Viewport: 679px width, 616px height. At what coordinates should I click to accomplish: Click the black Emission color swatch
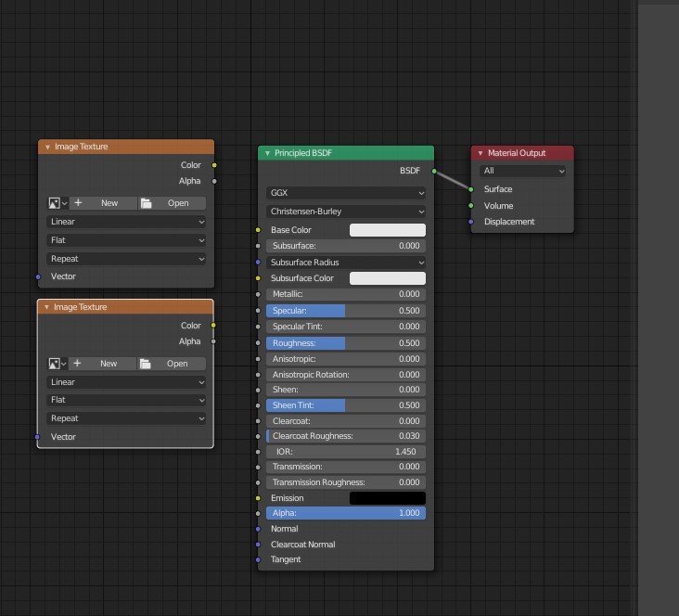(x=387, y=498)
